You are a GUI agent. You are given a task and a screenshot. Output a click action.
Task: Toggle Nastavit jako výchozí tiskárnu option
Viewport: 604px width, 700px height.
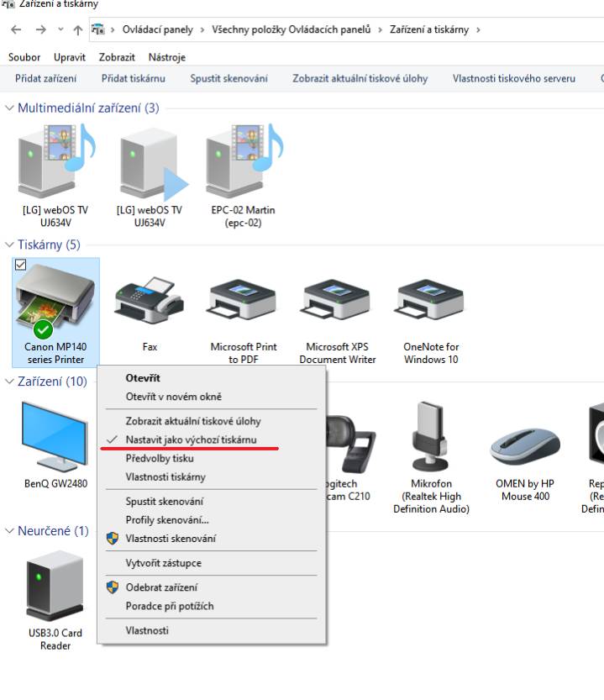tap(191, 439)
